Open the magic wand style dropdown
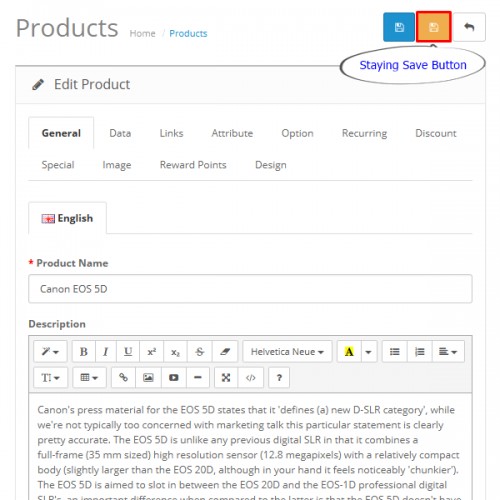 (x=50, y=351)
